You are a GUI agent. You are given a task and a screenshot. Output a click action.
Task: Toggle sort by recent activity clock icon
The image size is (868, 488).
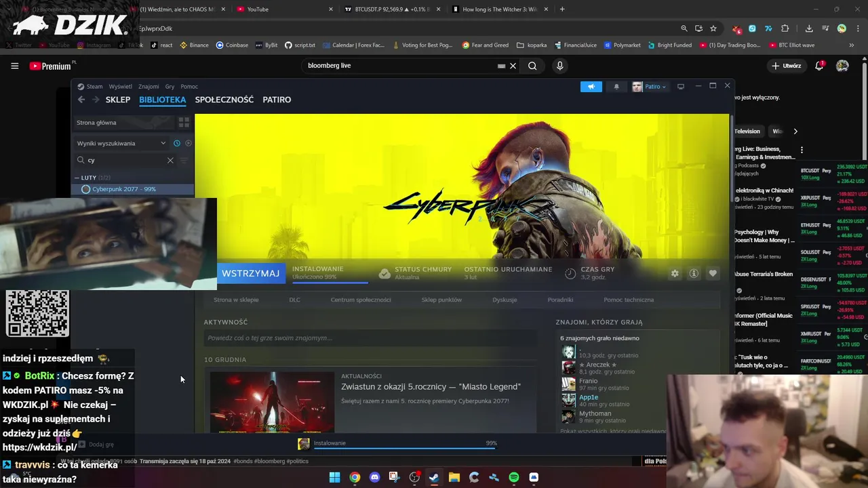click(177, 143)
